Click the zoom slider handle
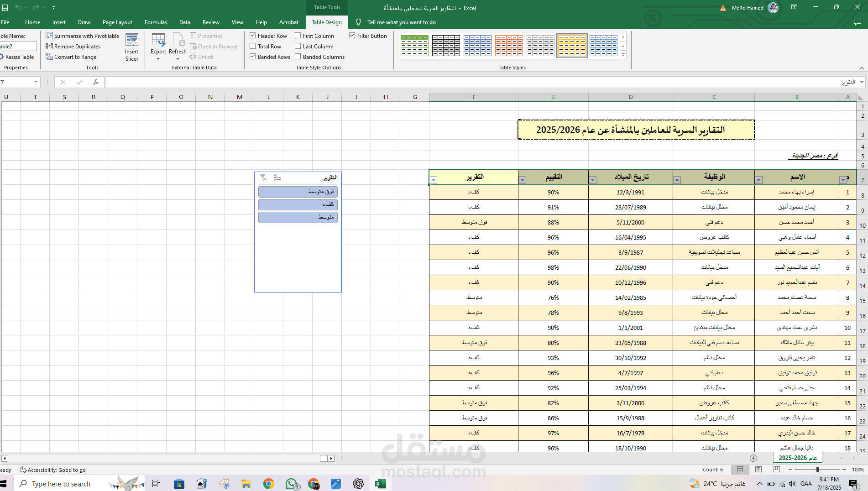Viewport: 868px width, 491px height. click(x=817, y=470)
